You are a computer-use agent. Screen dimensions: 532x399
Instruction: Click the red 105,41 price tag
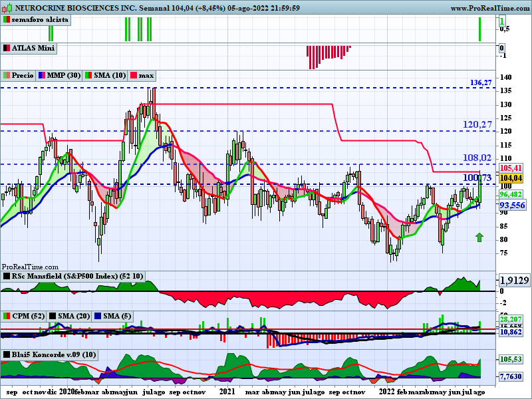coord(511,168)
